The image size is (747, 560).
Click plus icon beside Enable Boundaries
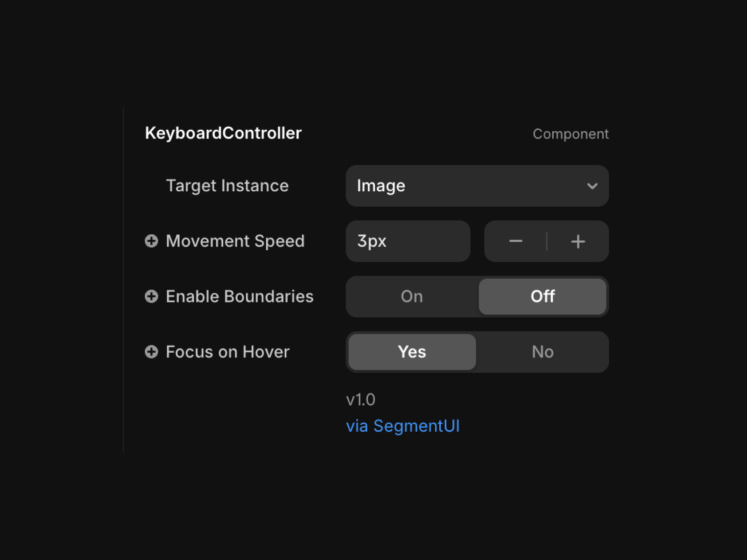point(151,296)
